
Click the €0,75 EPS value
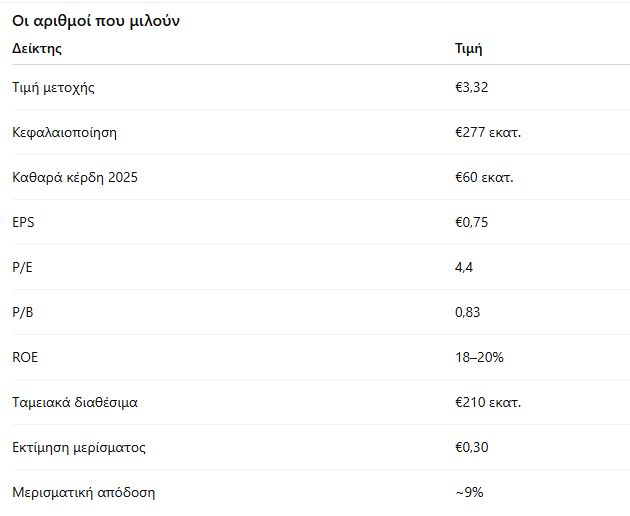point(471,222)
